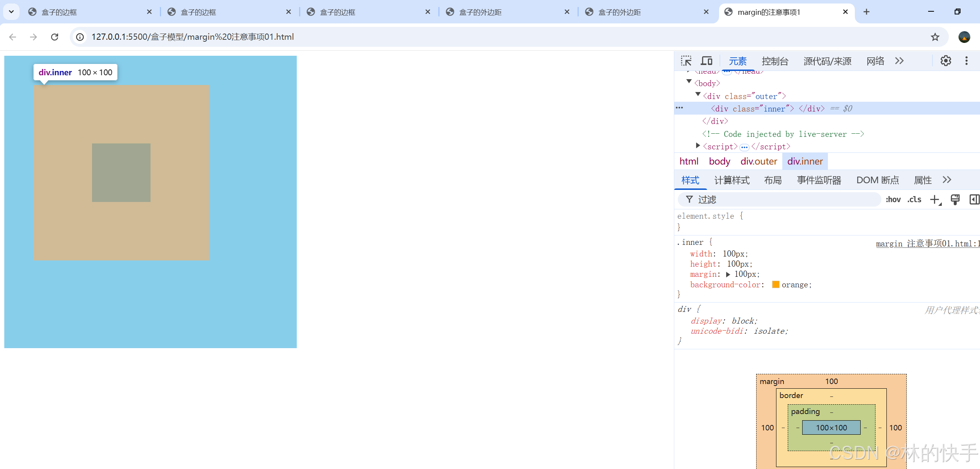980x469 pixels.
Task: Select div.outer in the breadcrumb
Action: 758,161
